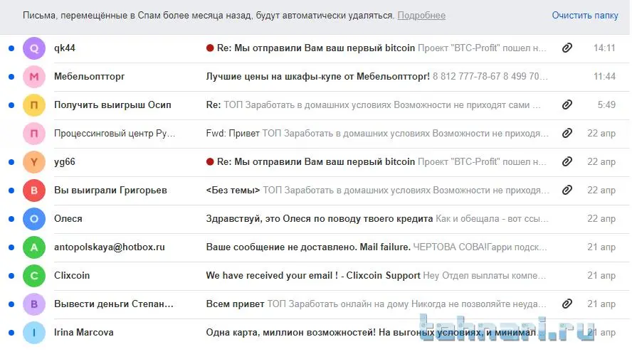Toggle the unread dot for the qk44 email
This screenshot has width=632, height=364.
click(11, 48)
